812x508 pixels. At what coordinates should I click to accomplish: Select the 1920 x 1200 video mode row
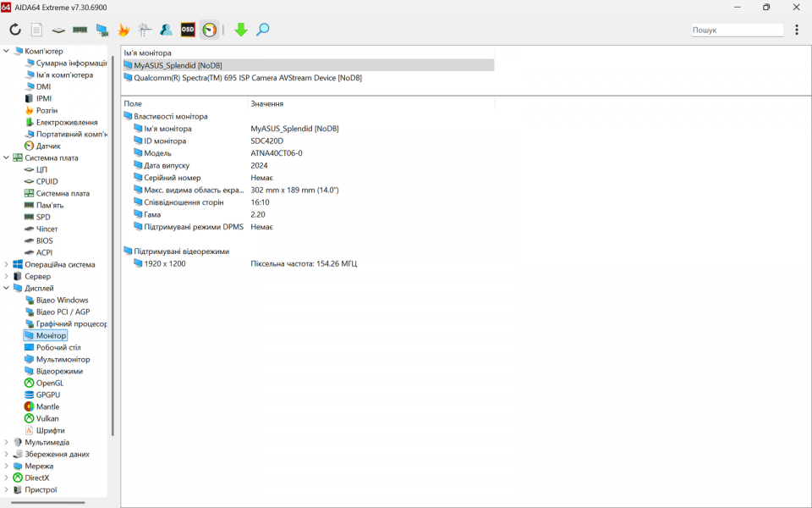click(245, 264)
